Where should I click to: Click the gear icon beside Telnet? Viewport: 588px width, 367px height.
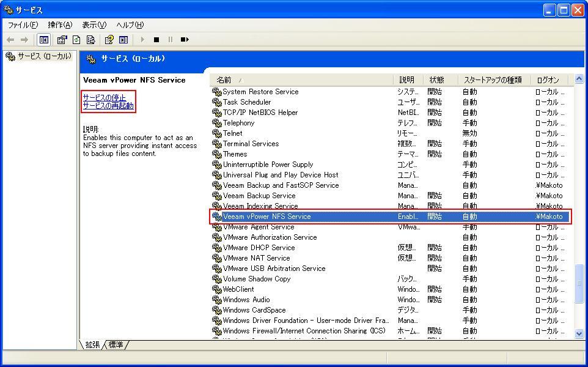[217, 133]
